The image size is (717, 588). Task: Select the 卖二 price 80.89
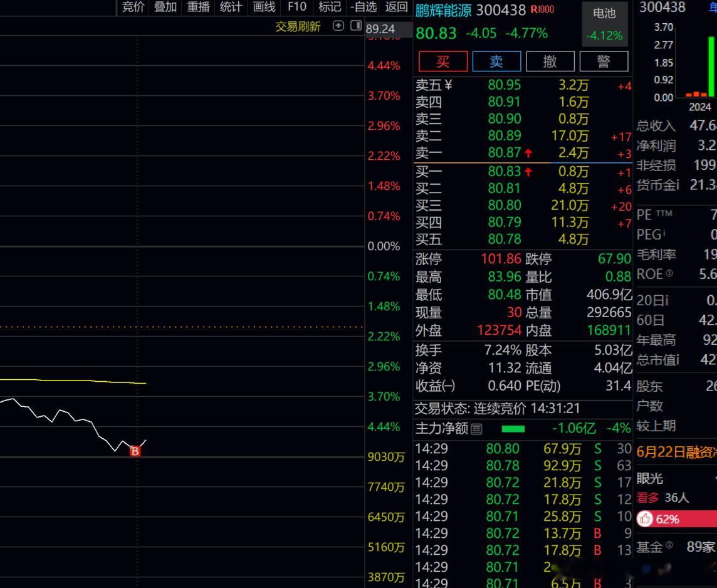[505, 136]
